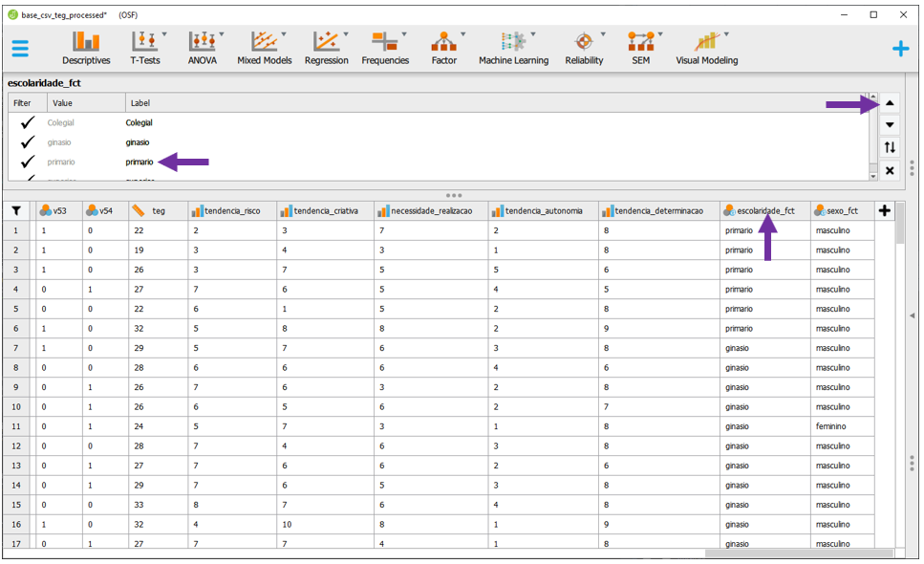
Task: Toggle filter checkmark for Colegial value
Action: [28, 122]
